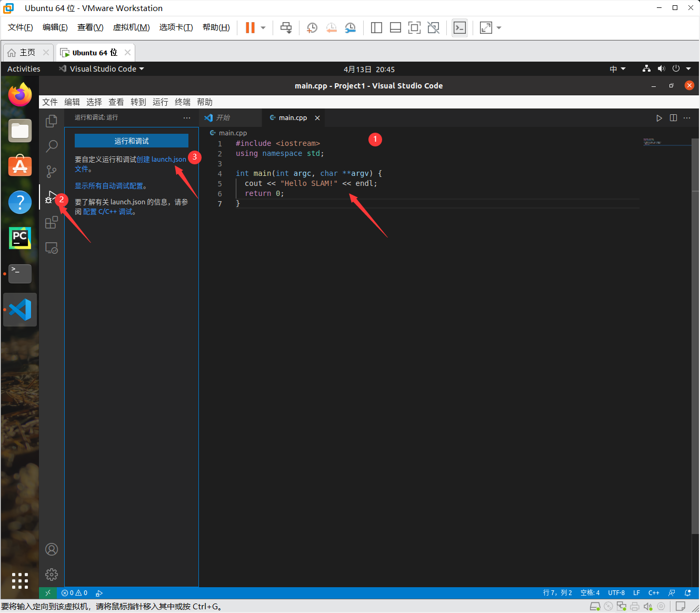Open the input method 中 dropdown
The image size is (700, 613).
(x=617, y=69)
